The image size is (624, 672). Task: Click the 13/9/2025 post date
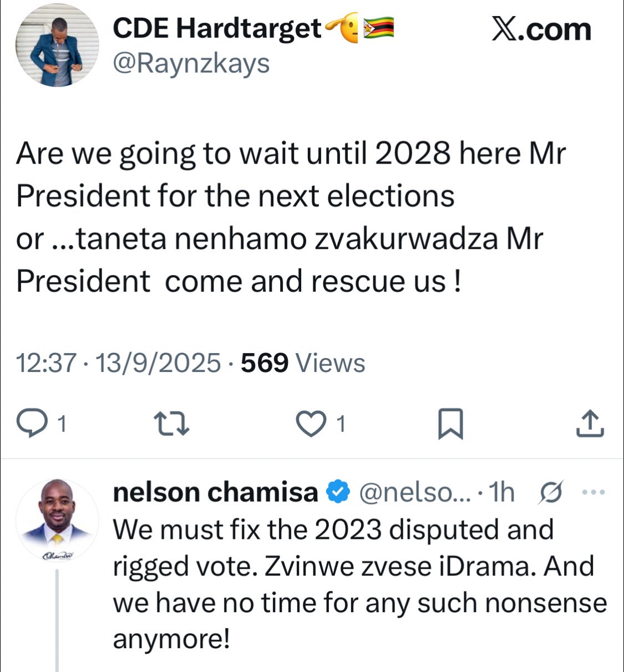tap(158, 363)
